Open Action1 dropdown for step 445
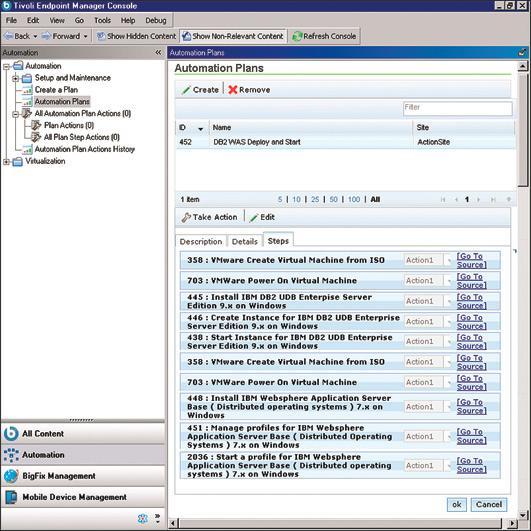The image size is (531, 531). 449,301
